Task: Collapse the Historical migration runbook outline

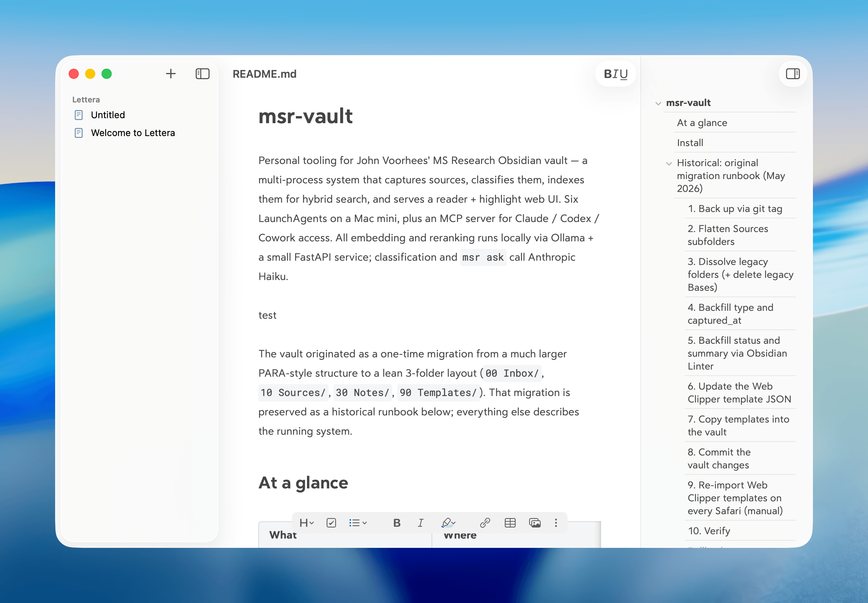Action: pyautogui.click(x=669, y=164)
